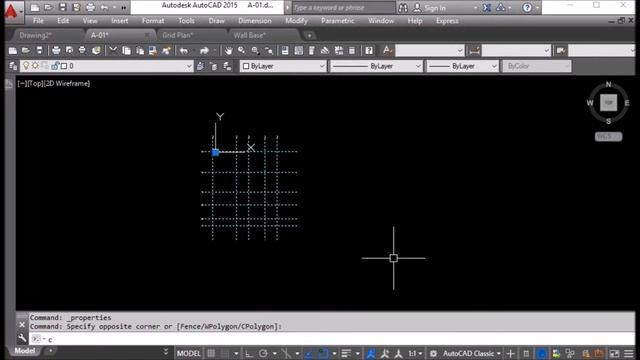
Task: Open the File menu
Action: click(x=38, y=21)
